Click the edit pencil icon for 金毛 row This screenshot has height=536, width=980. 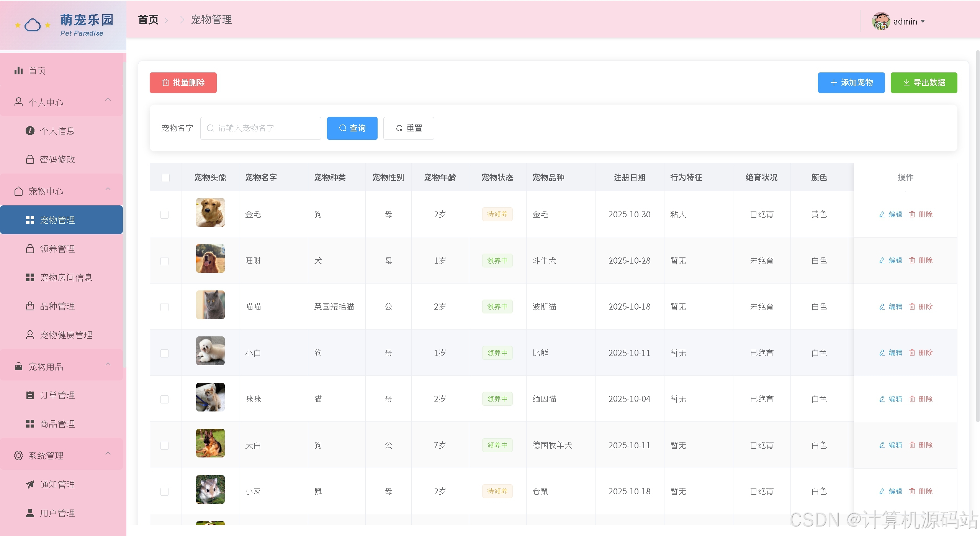pyautogui.click(x=882, y=214)
